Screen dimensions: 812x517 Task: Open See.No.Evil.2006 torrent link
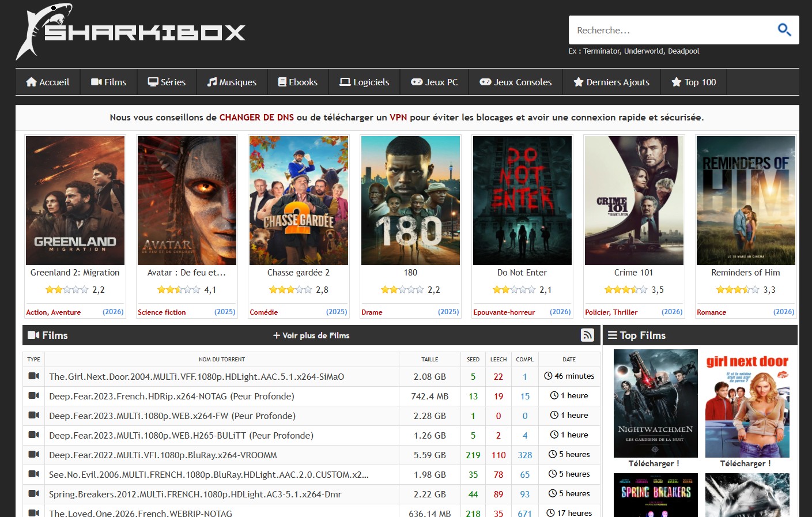pyautogui.click(x=209, y=474)
